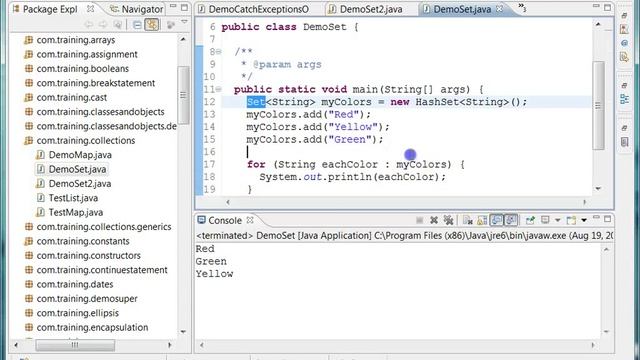Click the Outline icon in right trim
The width and height of the screenshot is (640, 360).
624,99
